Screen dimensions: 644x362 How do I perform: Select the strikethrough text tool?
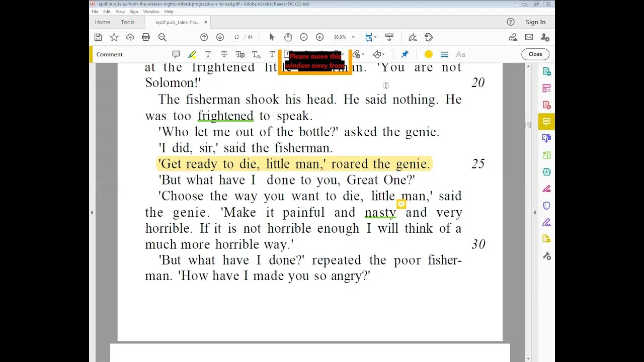(224, 54)
